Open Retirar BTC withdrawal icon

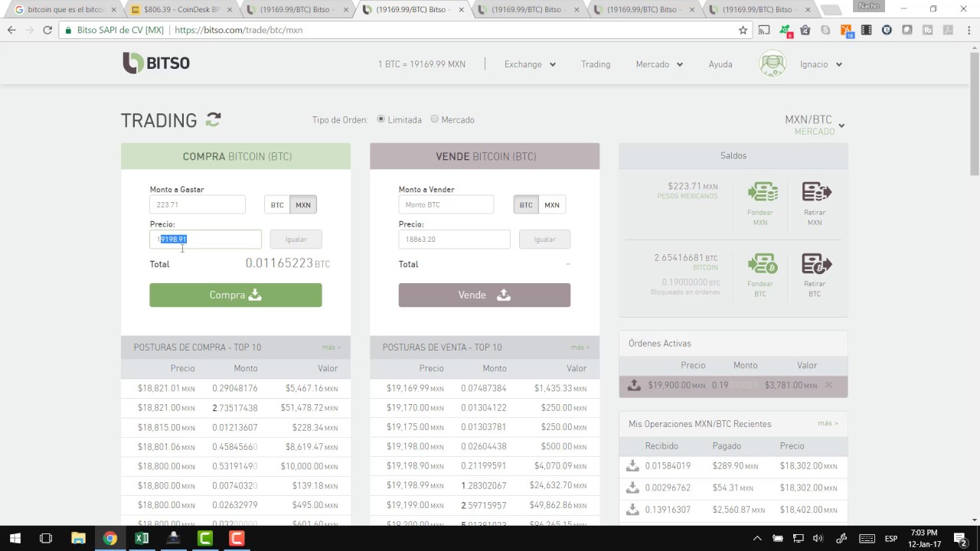pyautogui.click(x=815, y=264)
